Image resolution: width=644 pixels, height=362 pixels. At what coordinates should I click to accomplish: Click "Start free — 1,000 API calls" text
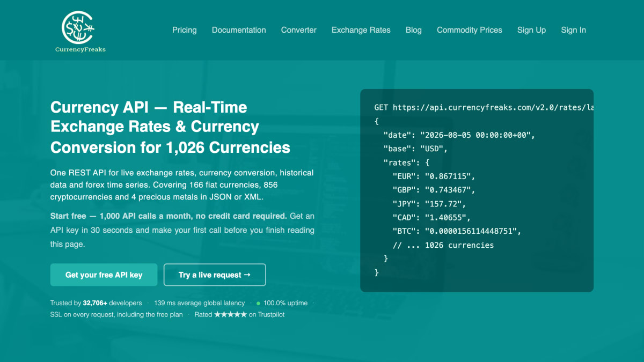tap(169, 216)
